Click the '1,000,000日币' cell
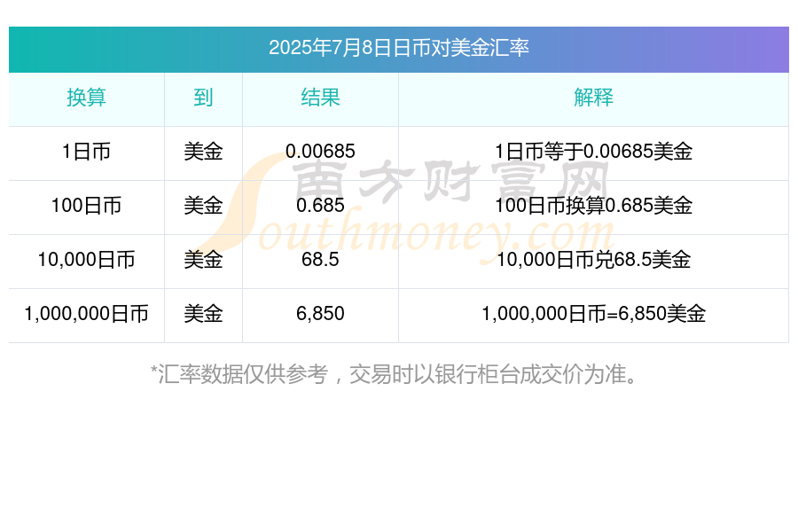 (x=87, y=314)
